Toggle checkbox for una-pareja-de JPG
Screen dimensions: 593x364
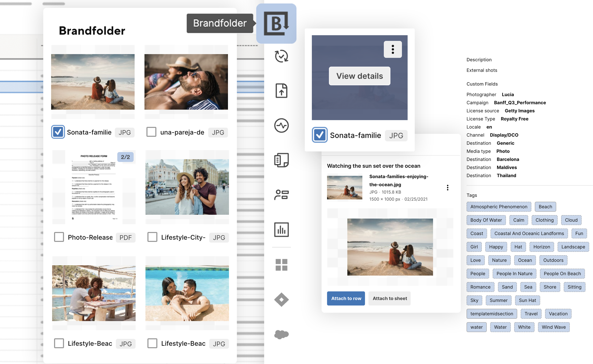point(152,132)
